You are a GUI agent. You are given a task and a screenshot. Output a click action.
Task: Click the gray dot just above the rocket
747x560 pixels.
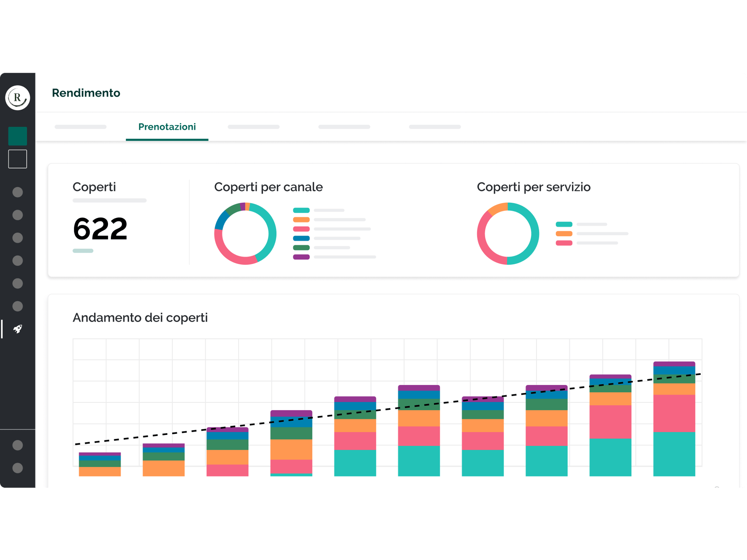tap(18, 306)
